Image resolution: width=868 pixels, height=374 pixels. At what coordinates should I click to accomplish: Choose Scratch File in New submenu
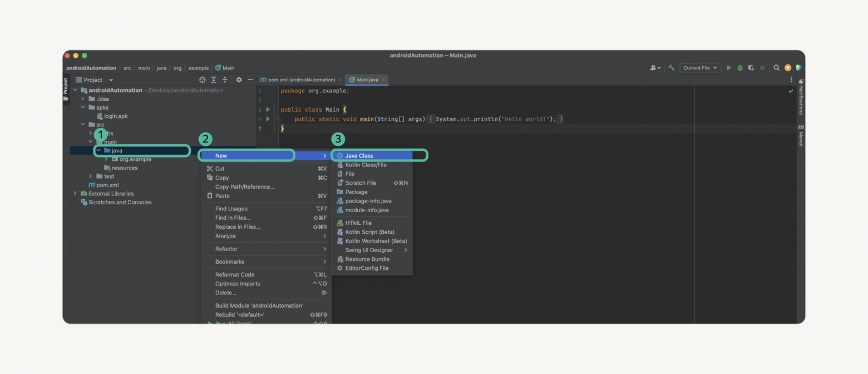[x=372, y=183]
